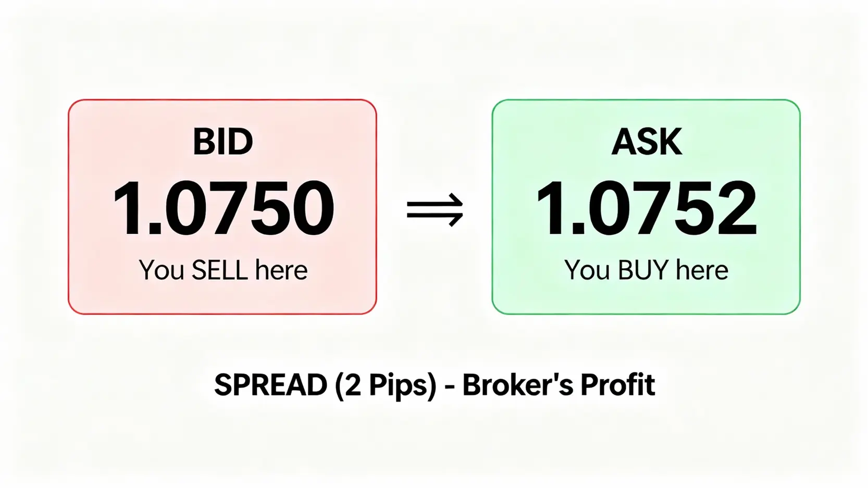
Task: Click the "You BUY here" caption
Action: click(x=647, y=270)
